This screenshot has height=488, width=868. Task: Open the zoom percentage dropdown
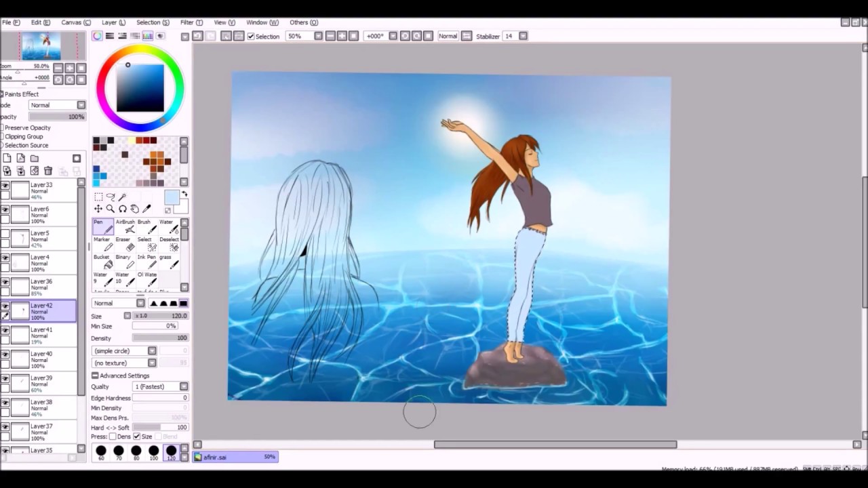[318, 36]
